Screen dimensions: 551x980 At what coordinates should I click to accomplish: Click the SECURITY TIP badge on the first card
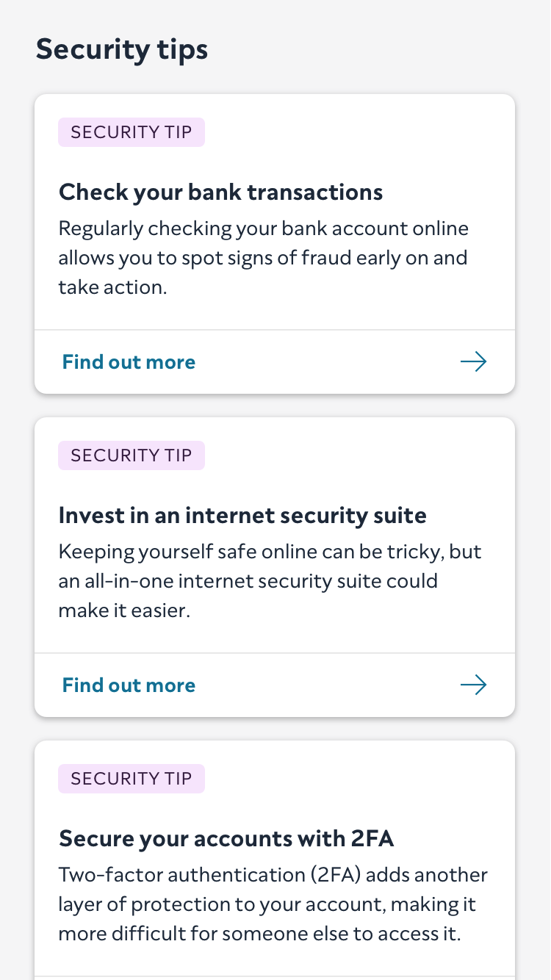pos(132,132)
